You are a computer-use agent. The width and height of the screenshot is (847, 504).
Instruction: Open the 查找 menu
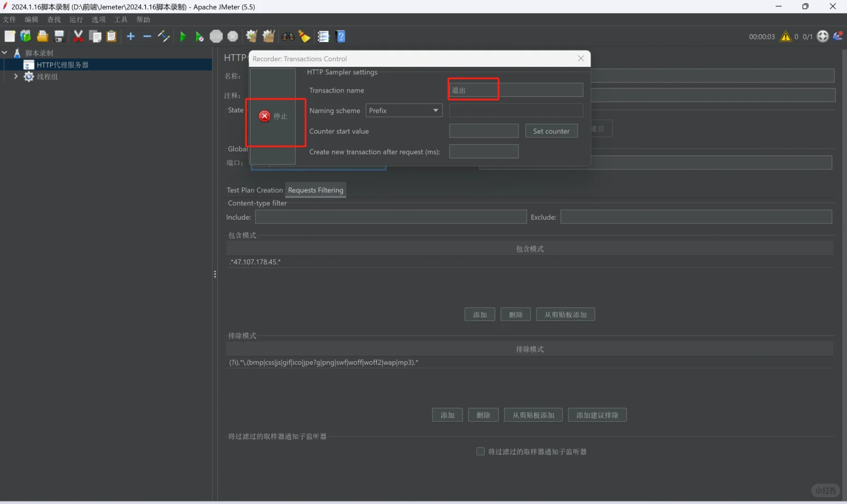click(x=54, y=20)
